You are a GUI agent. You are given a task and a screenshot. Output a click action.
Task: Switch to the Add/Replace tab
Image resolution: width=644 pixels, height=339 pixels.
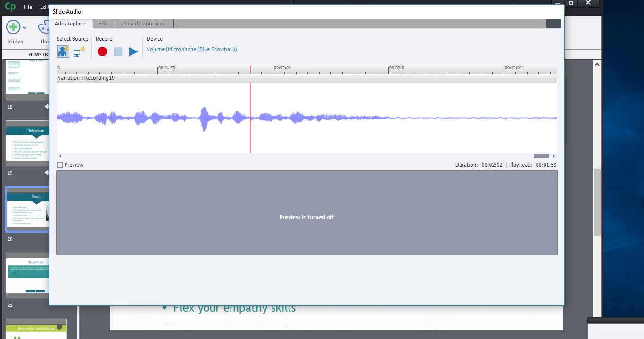point(70,24)
